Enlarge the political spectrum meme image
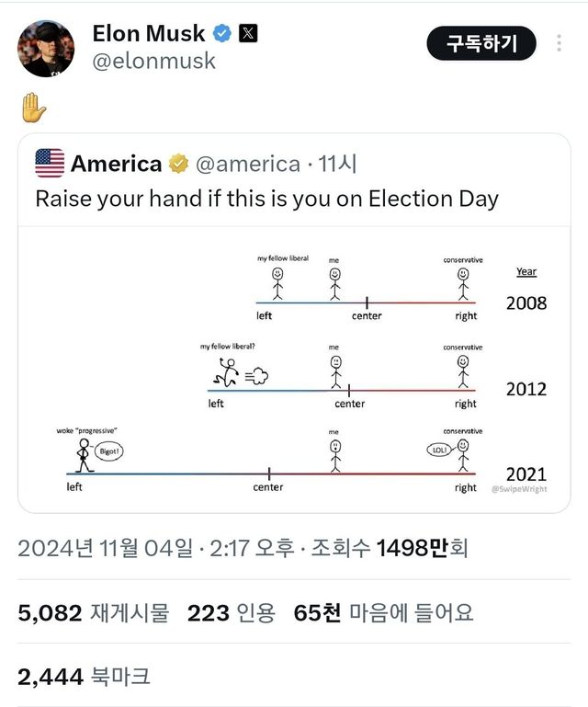The width and height of the screenshot is (588, 707). click(x=294, y=368)
